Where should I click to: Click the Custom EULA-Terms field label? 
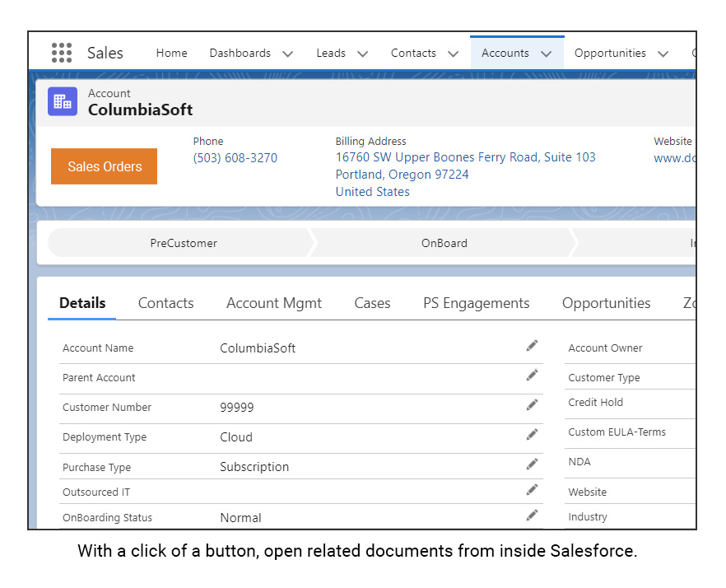point(617,432)
